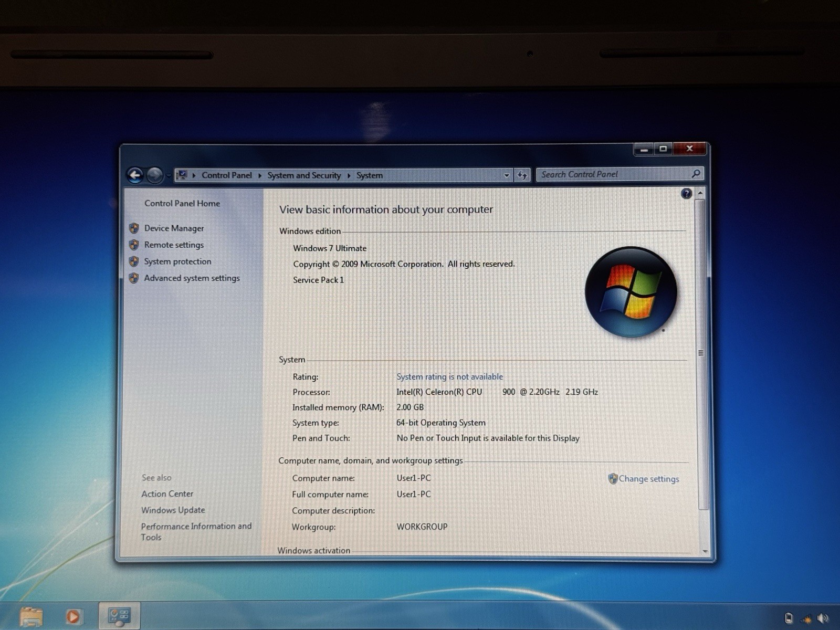840x630 pixels.
Task: Click the search magnifier icon
Action: coord(696,173)
